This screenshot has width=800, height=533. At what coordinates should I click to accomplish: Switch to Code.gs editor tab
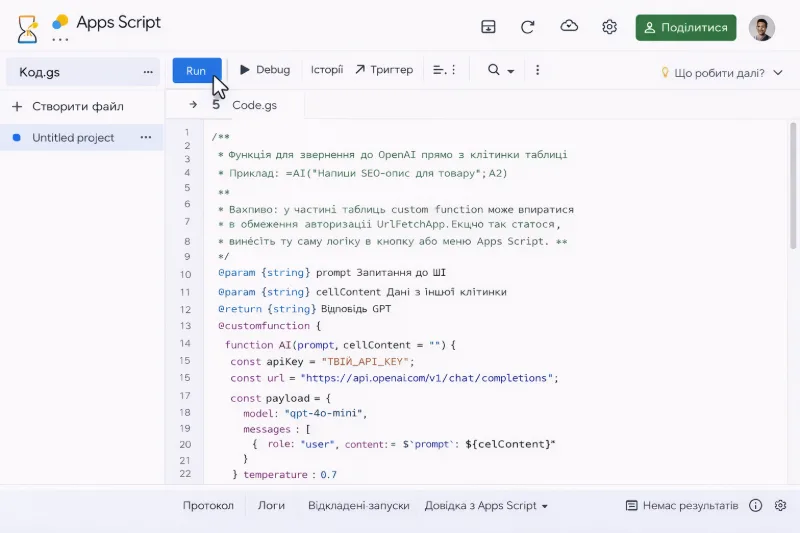tap(255, 105)
